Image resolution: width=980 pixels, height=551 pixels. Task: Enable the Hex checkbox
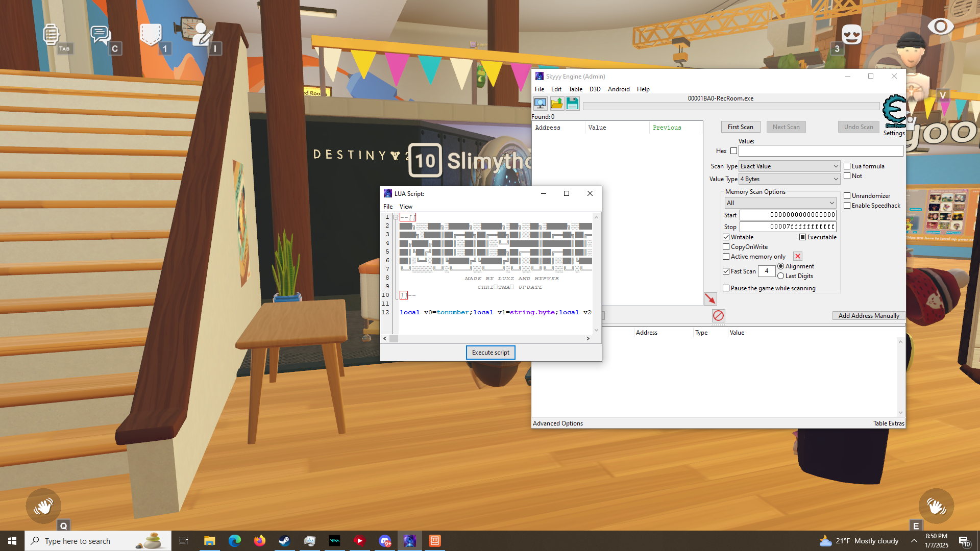pyautogui.click(x=733, y=151)
